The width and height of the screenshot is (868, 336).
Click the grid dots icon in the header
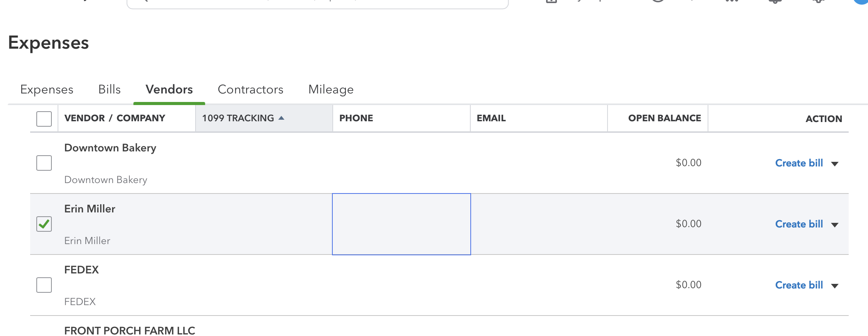point(732,2)
